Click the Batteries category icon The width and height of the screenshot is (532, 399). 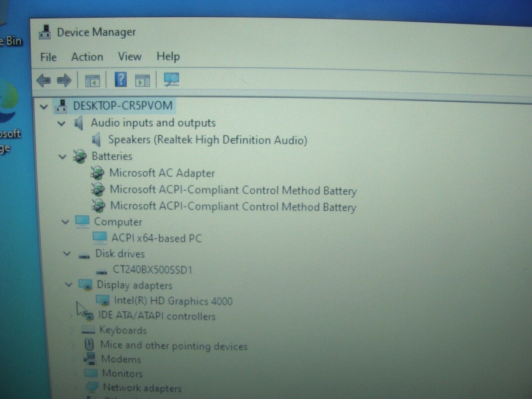click(80, 156)
